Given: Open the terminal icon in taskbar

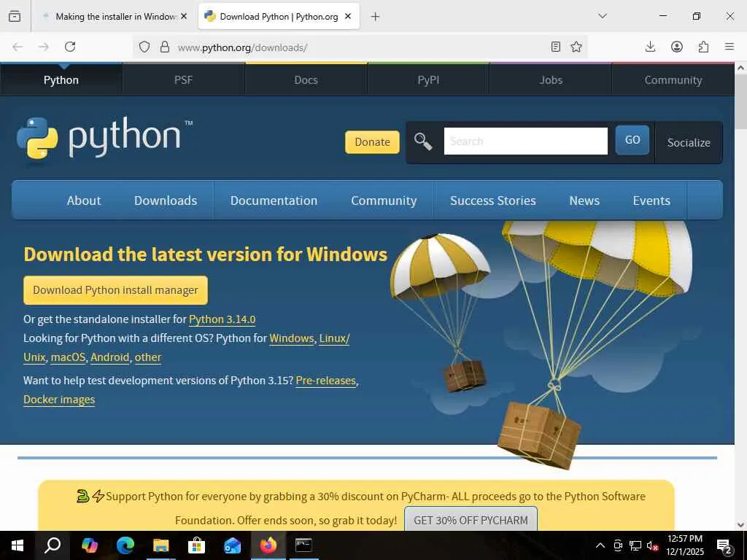Looking at the screenshot, I should [303, 545].
